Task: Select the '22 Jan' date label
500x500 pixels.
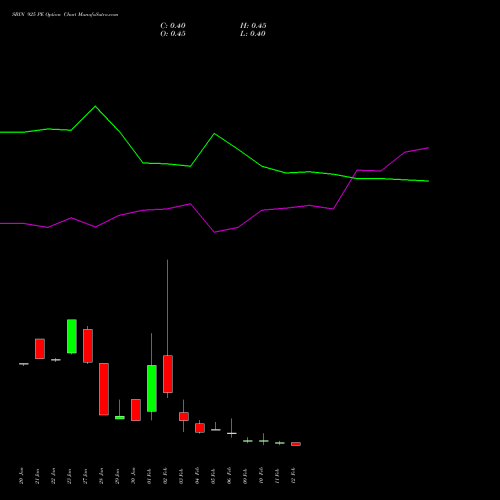Action: 54,476
